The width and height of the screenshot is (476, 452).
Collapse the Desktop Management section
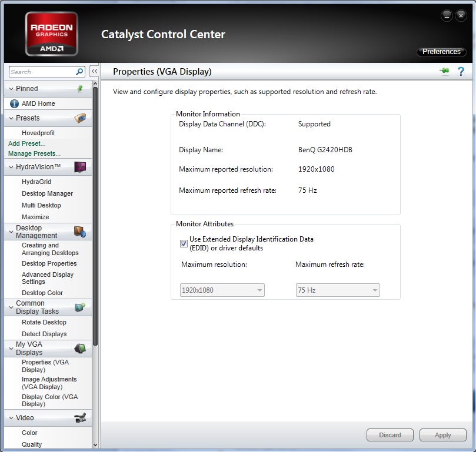11,232
